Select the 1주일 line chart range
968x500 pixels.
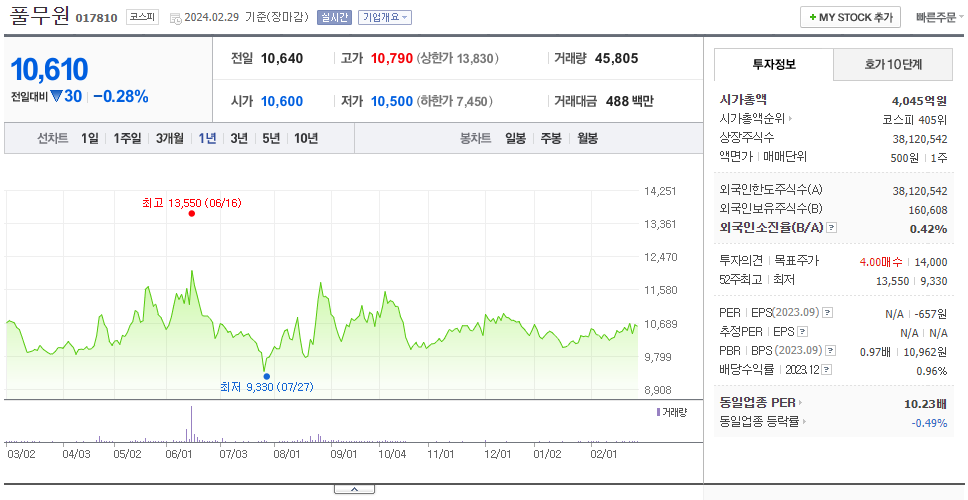(127, 138)
